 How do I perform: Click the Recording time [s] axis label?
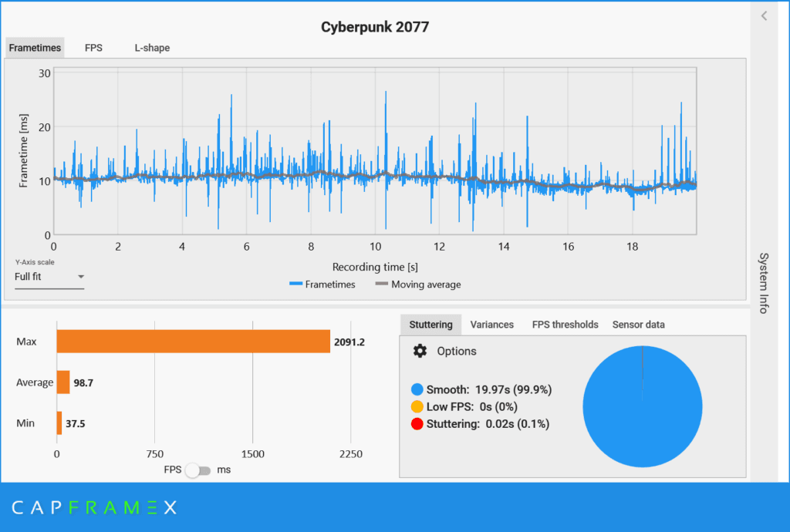coord(375,267)
